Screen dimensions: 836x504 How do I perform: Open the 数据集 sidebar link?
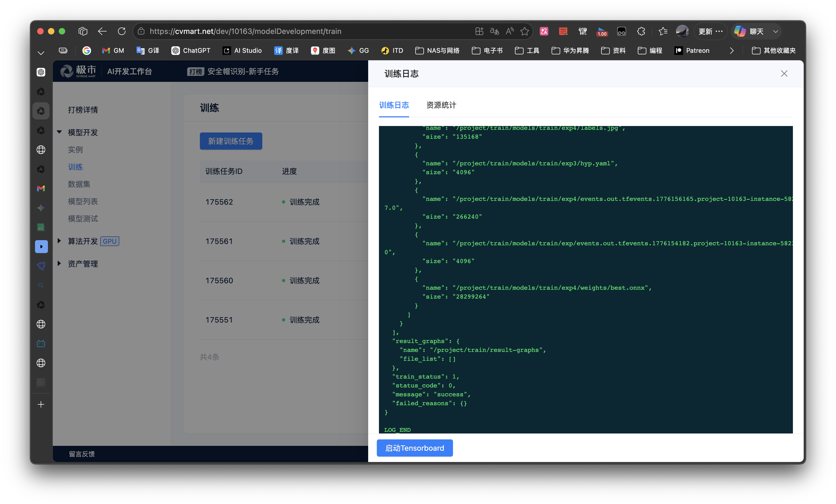(x=79, y=184)
